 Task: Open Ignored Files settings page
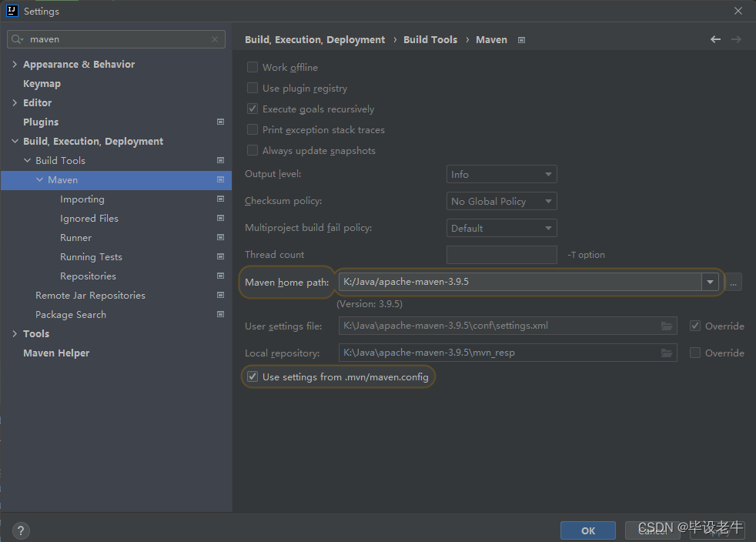(89, 219)
